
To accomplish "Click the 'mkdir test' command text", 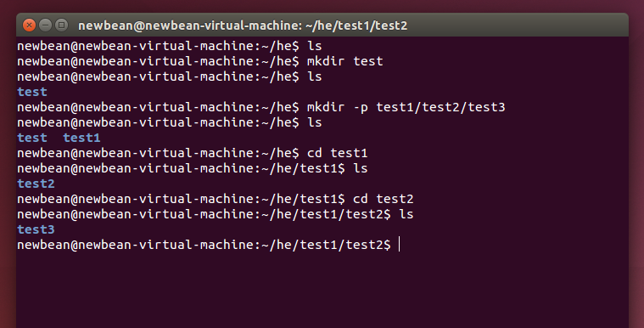I will click(x=345, y=61).
